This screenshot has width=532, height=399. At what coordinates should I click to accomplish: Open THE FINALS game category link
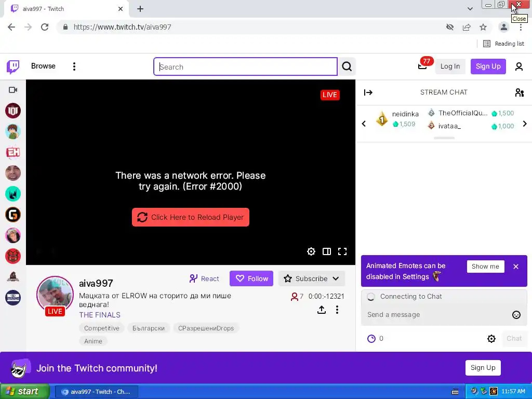click(x=100, y=315)
